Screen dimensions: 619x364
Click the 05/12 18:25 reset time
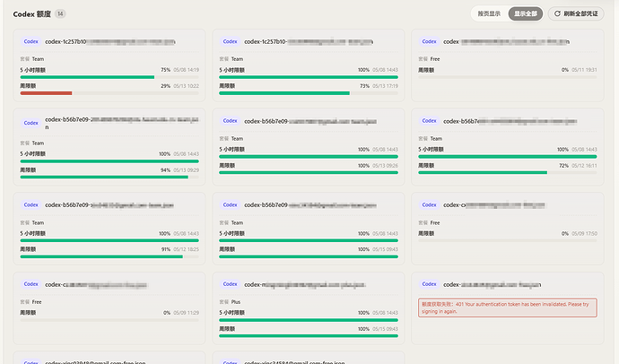[186, 249]
